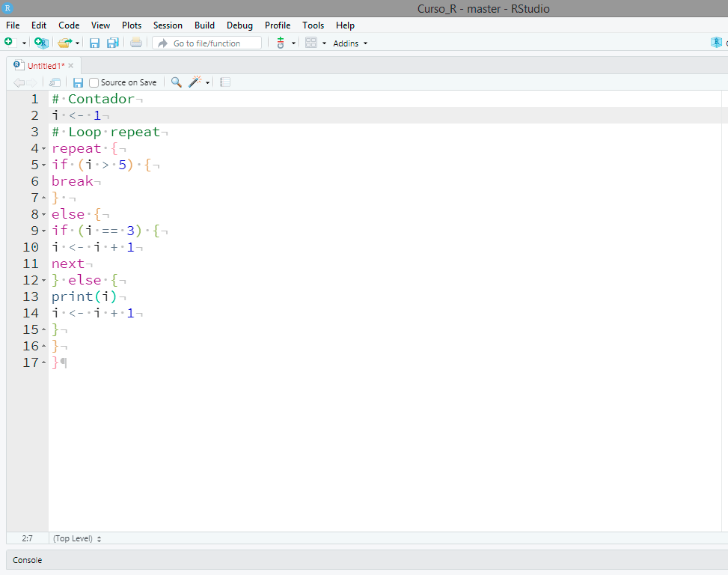The width and height of the screenshot is (728, 575).
Task: Click the Create Project icon
Action: (40, 43)
